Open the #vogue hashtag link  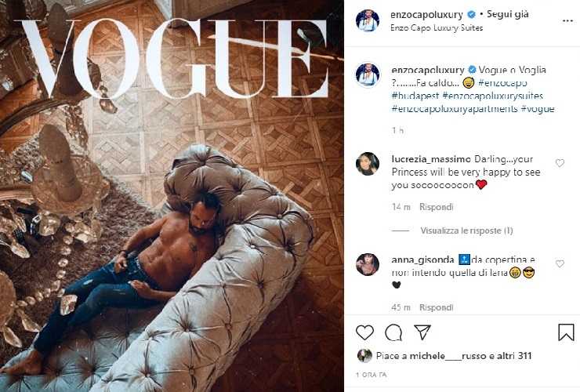[x=538, y=109]
